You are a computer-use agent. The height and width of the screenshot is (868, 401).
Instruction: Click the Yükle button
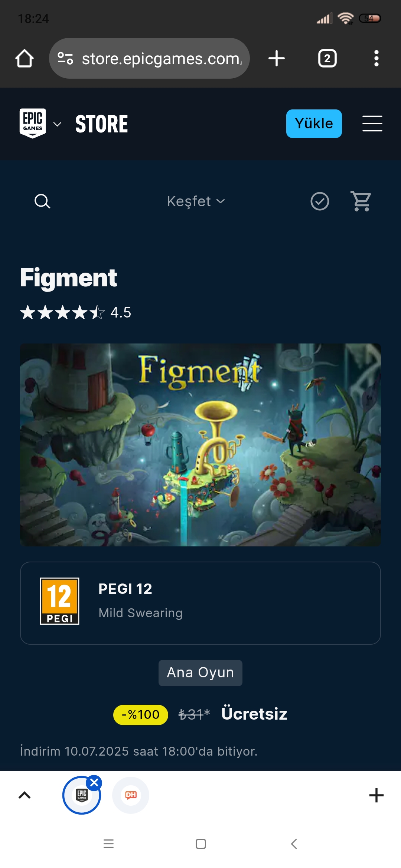point(314,124)
